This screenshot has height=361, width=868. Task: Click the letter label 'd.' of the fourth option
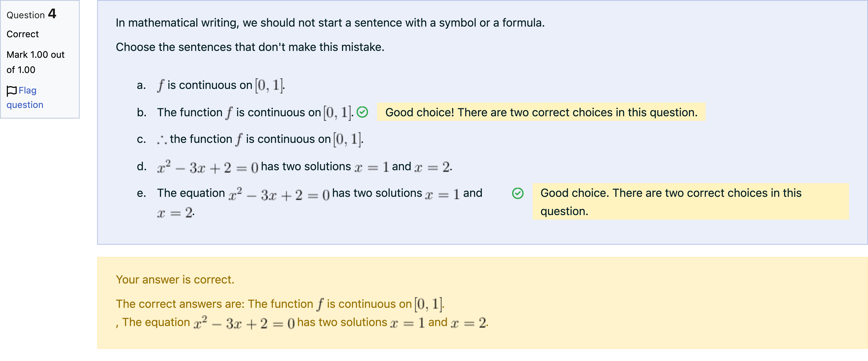click(142, 166)
